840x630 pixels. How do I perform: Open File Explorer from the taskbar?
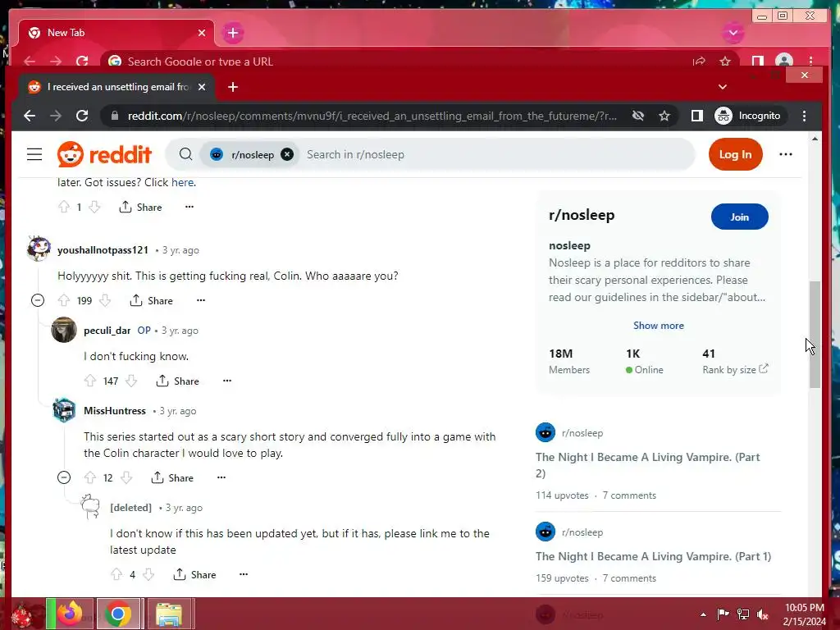coord(169,614)
